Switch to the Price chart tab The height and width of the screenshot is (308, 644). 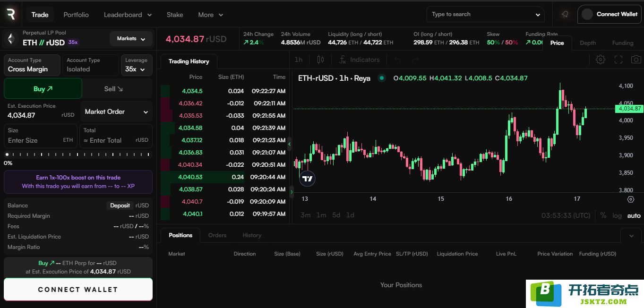557,43
